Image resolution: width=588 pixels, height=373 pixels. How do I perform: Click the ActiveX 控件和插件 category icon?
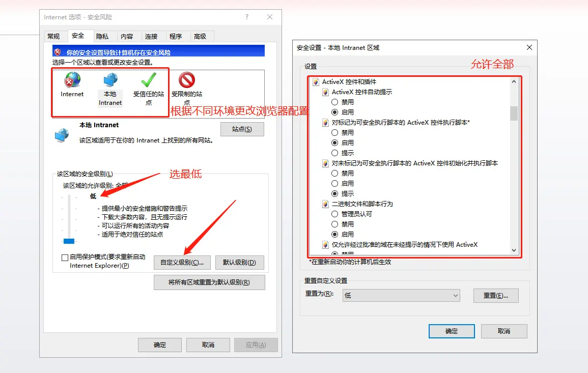(x=316, y=82)
